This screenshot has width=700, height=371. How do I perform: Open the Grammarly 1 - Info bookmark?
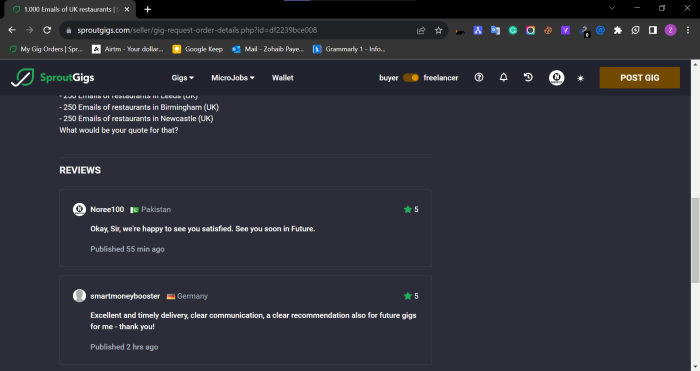point(349,49)
